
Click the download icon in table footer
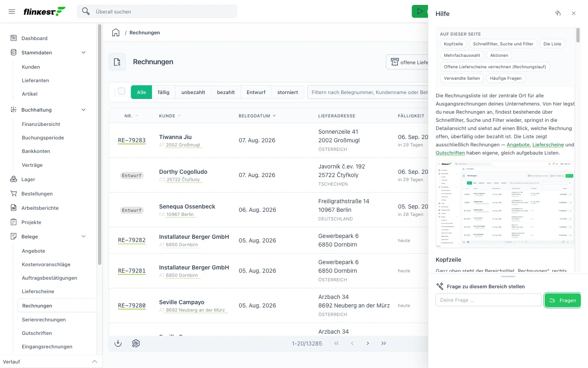(118, 343)
